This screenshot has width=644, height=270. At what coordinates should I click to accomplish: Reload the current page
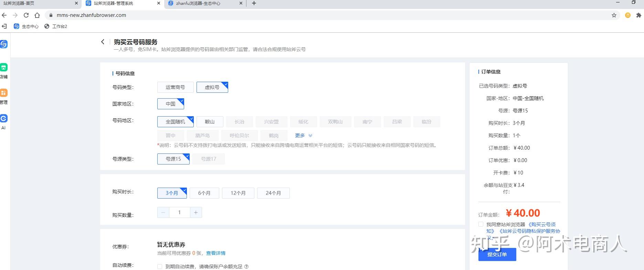tap(26, 15)
